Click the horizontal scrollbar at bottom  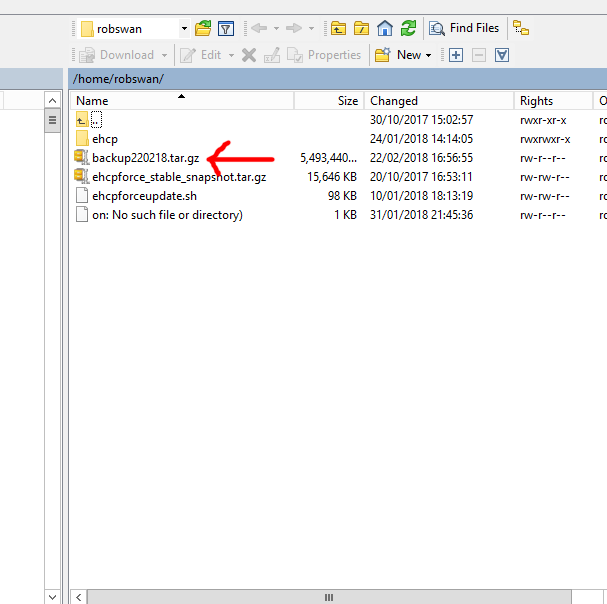point(328,597)
